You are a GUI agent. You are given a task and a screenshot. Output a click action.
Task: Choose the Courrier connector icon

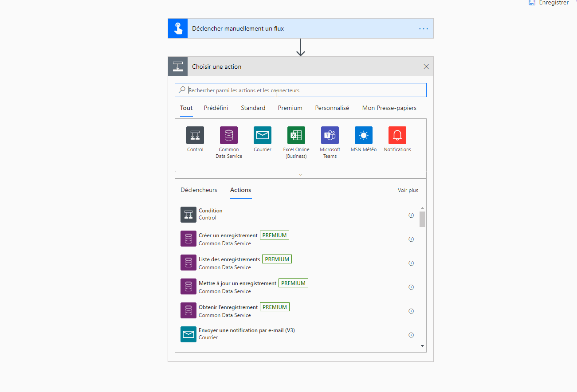pyautogui.click(x=263, y=135)
